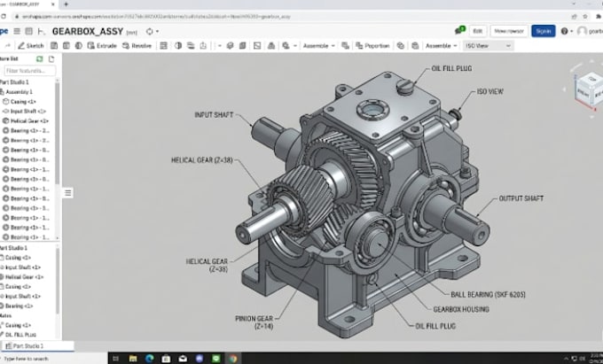The height and width of the screenshot is (364, 603).
Task: Open dropdown arrow next to help icon
Action: point(571,32)
